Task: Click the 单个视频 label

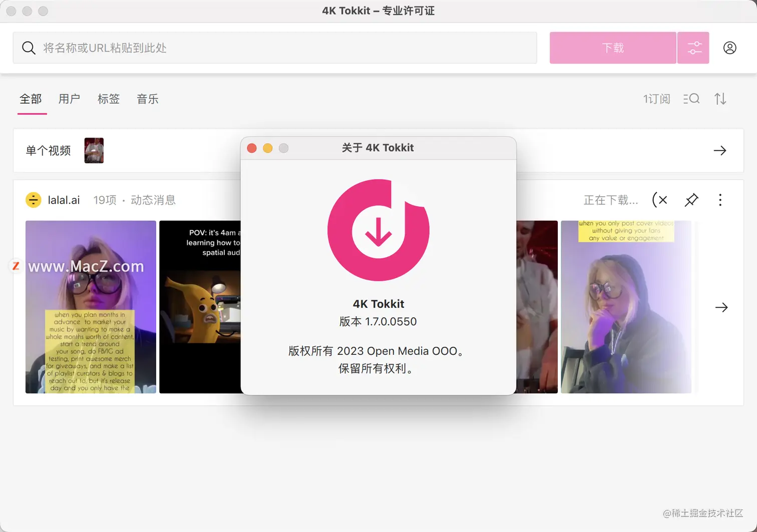Action: (x=49, y=151)
